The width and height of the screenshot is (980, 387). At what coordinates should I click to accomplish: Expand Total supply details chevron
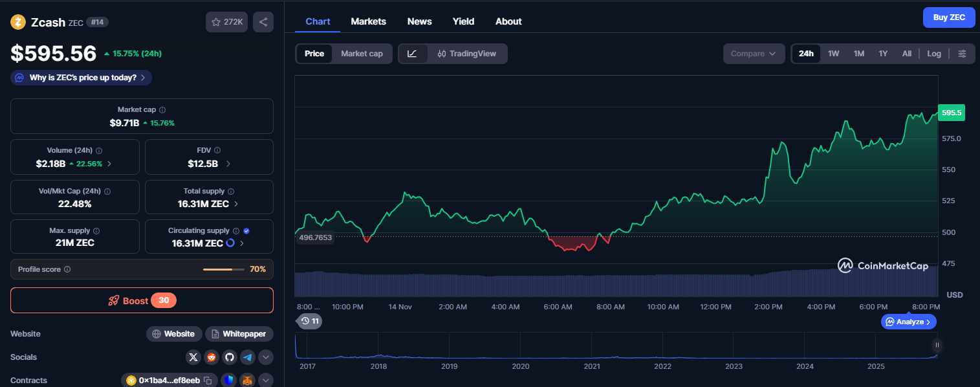pos(235,204)
